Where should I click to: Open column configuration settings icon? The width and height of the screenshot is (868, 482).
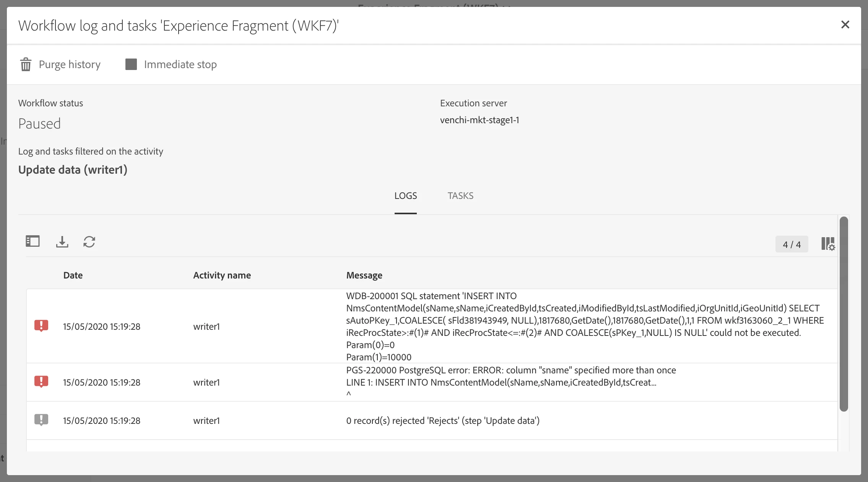coord(828,244)
